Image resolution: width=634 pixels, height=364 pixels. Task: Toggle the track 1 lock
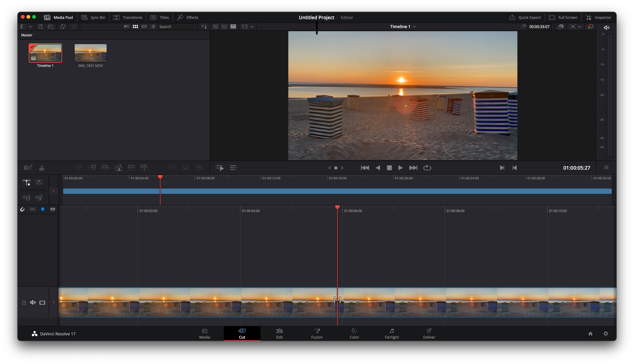[24, 303]
